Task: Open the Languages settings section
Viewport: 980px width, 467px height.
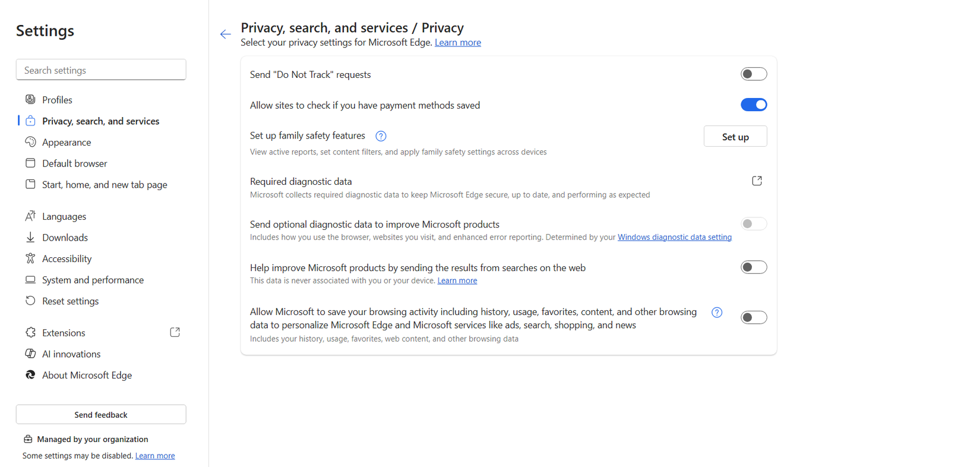Action: 64,216
